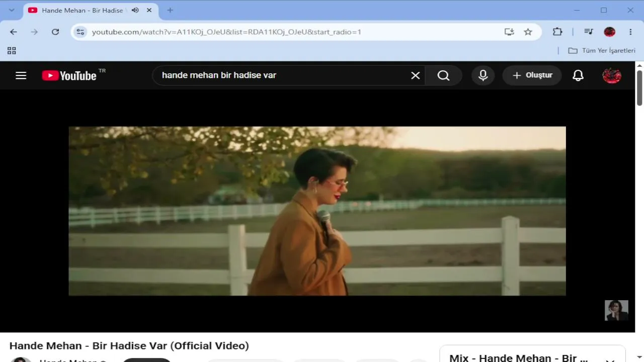The height and width of the screenshot is (362, 644).
Task: Go forward with the Chrome forward arrow
Action: pyautogui.click(x=34, y=32)
